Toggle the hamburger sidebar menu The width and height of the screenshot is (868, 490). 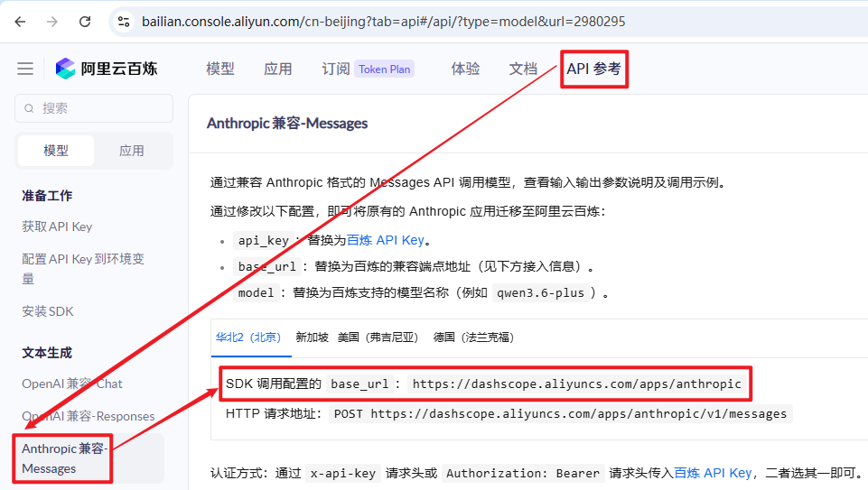[25, 69]
